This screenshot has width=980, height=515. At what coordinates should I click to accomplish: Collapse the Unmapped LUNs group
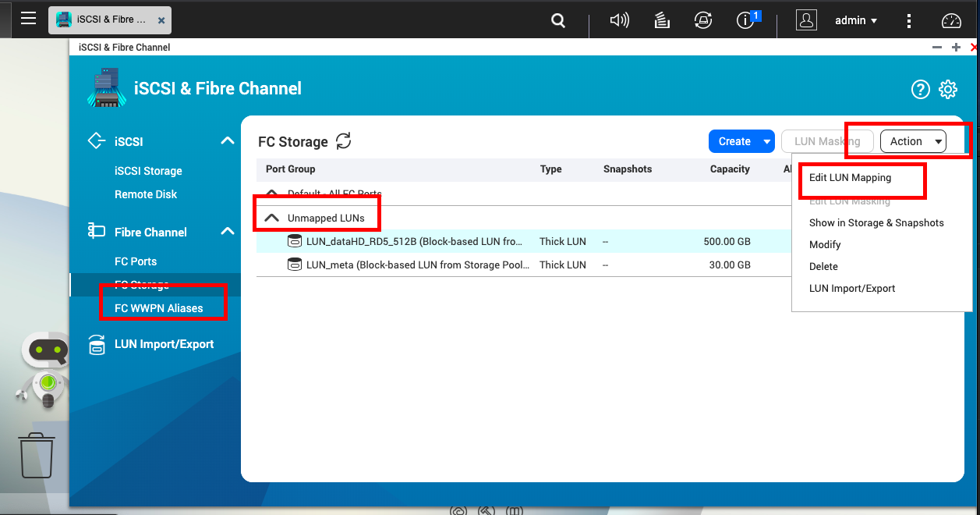pyautogui.click(x=271, y=218)
